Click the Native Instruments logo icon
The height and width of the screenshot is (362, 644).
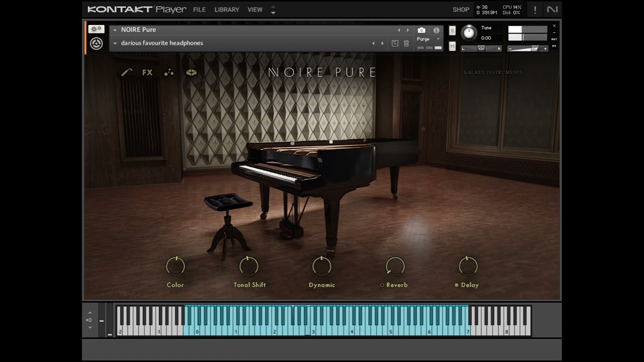[x=552, y=10]
